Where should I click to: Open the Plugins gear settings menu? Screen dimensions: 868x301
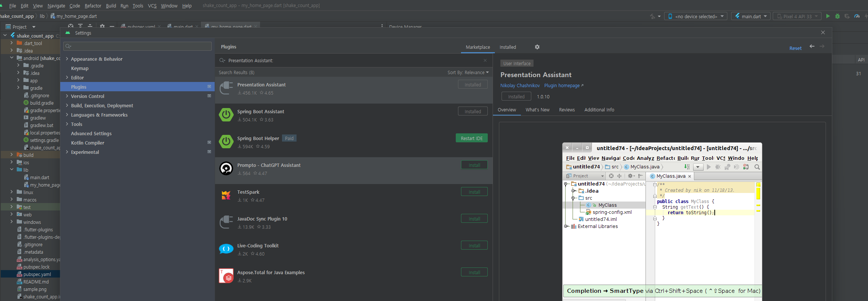coord(537,47)
